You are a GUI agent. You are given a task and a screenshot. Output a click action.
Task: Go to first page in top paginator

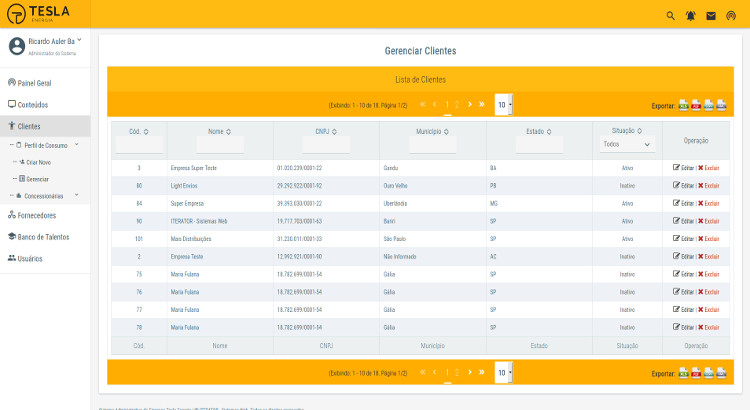click(x=423, y=104)
